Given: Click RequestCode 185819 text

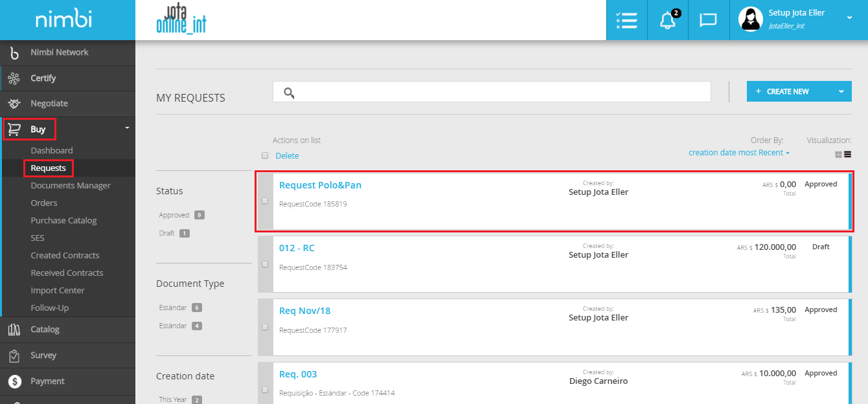Looking at the screenshot, I should tap(313, 204).
